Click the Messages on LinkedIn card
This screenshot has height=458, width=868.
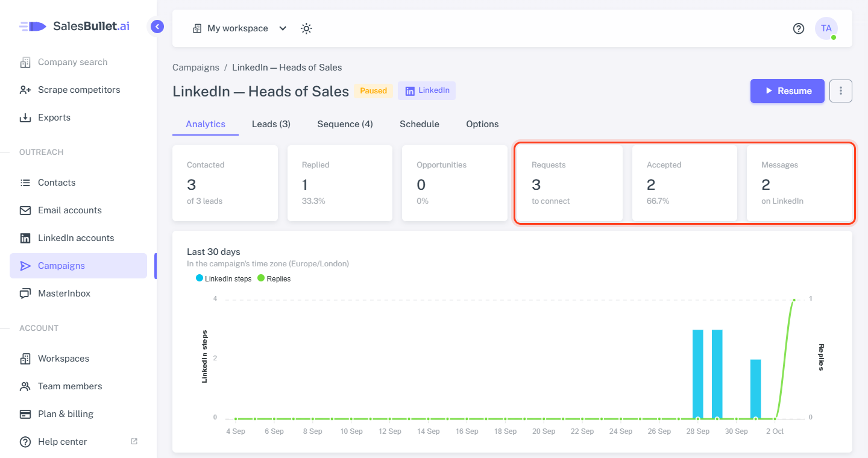point(799,183)
